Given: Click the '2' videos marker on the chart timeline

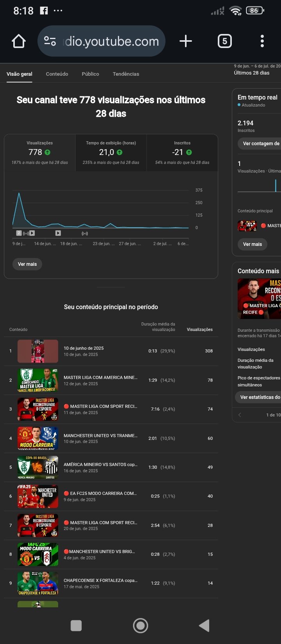Looking at the screenshot, I should pyautogui.click(x=19, y=233).
